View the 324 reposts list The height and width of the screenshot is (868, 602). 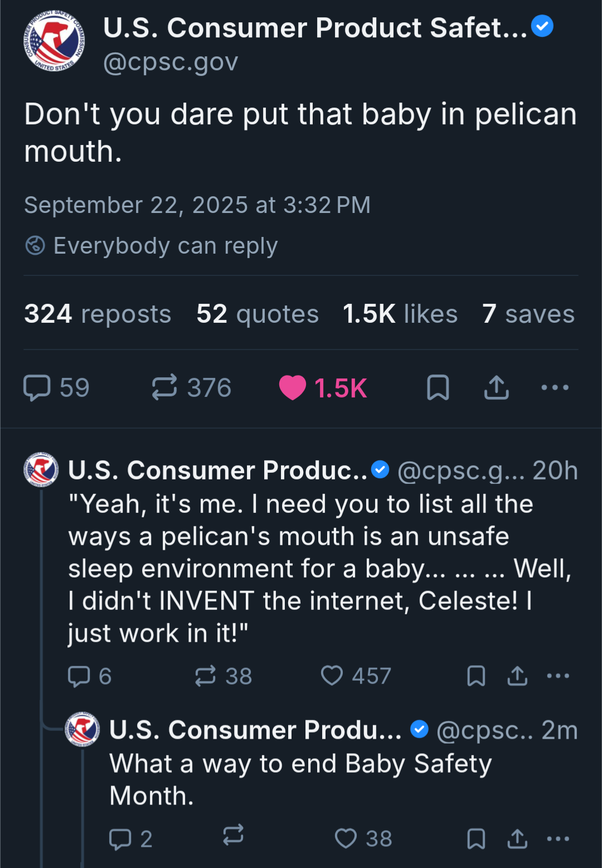coord(98,314)
